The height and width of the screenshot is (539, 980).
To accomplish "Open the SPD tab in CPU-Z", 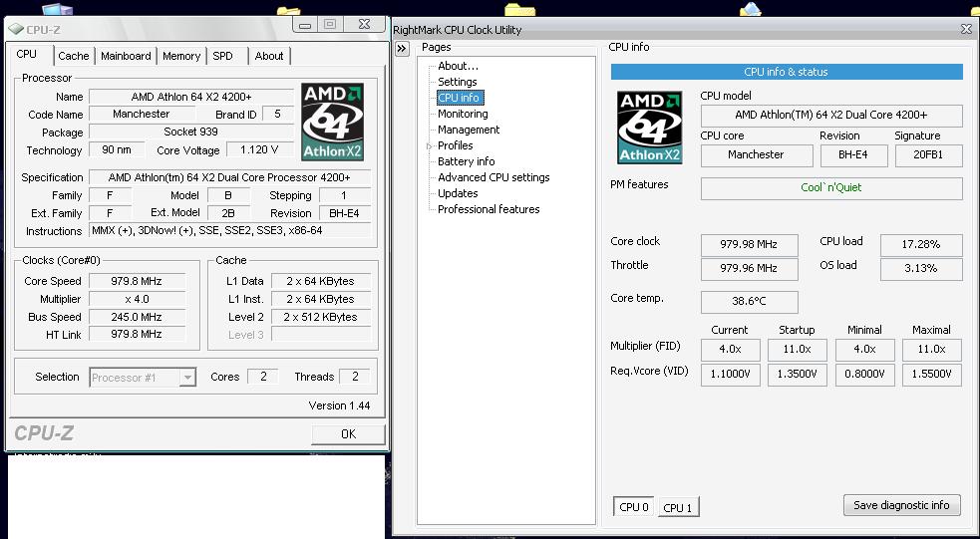I will pos(222,56).
